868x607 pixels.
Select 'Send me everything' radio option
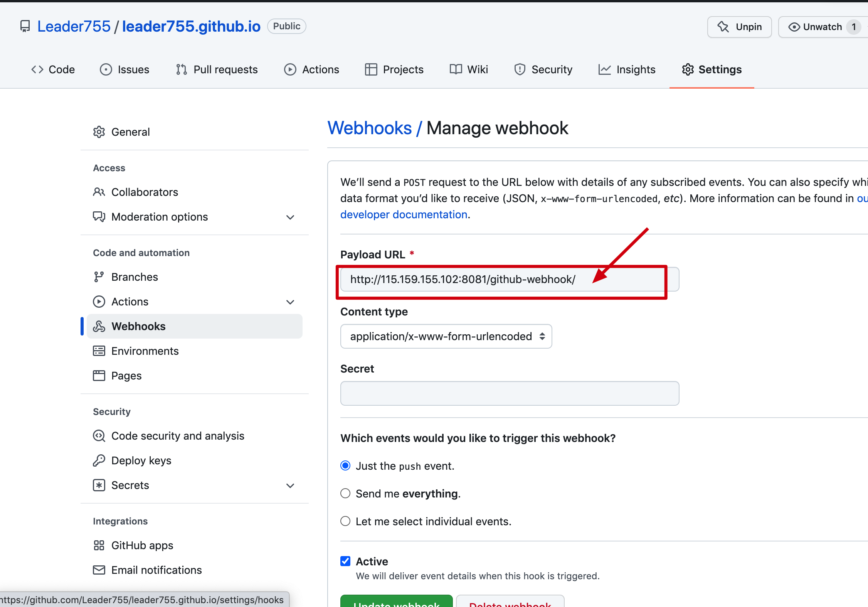pos(345,494)
